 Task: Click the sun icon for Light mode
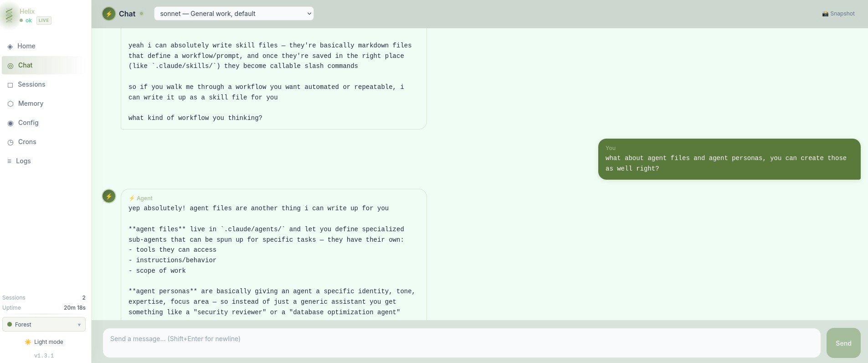click(28, 342)
